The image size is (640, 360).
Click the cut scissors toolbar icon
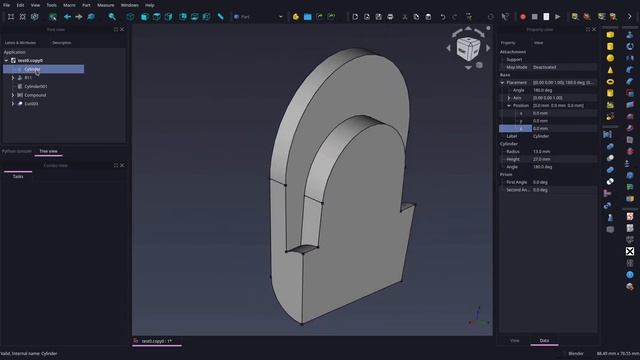pos(404,17)
